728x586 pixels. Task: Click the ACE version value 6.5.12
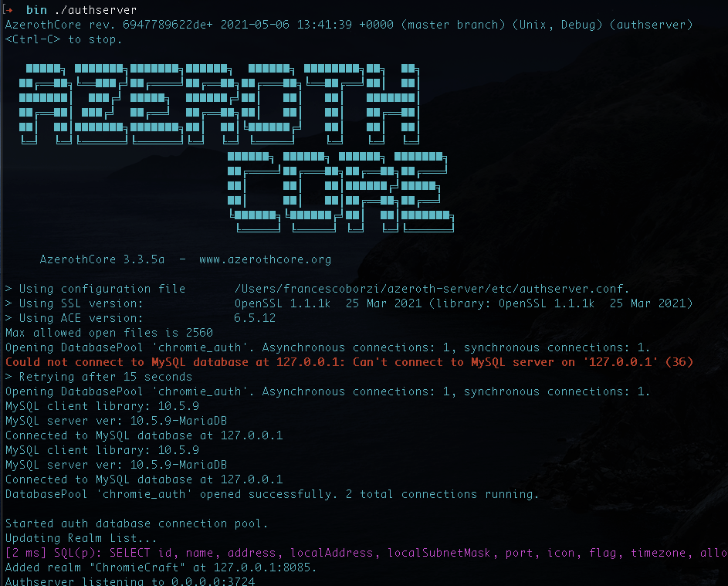255,319
